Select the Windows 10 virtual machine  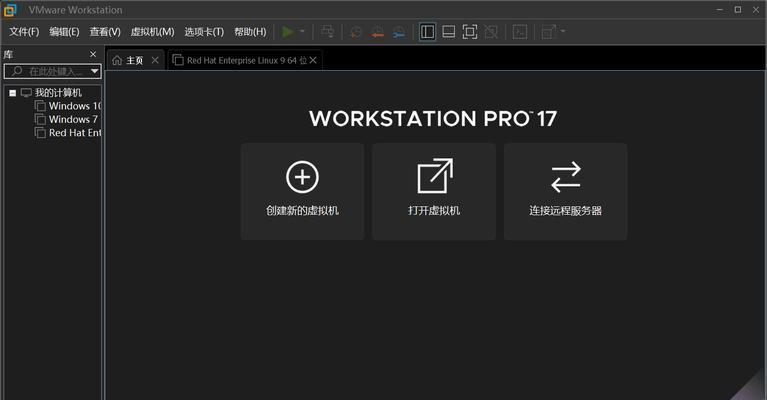75,106
